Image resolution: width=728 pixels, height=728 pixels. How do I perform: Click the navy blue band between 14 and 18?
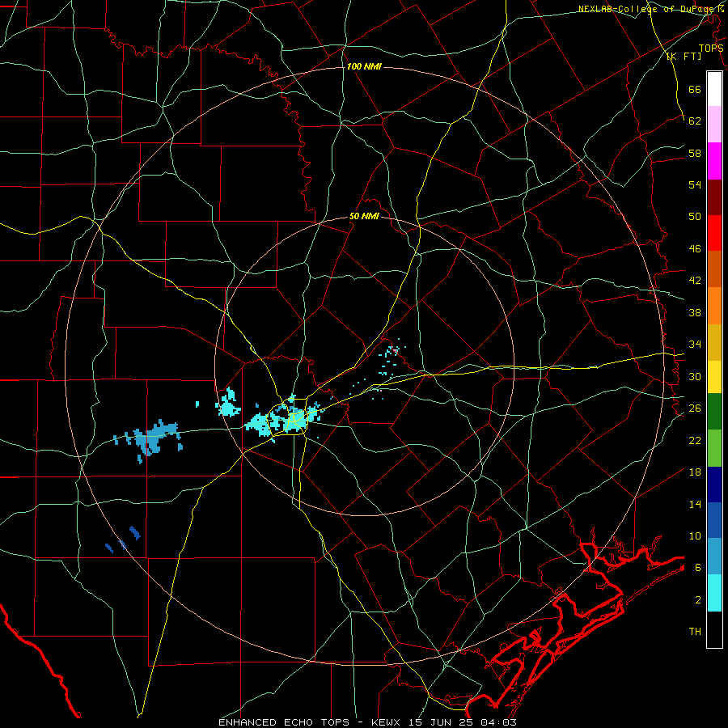(x=714, y=485)
